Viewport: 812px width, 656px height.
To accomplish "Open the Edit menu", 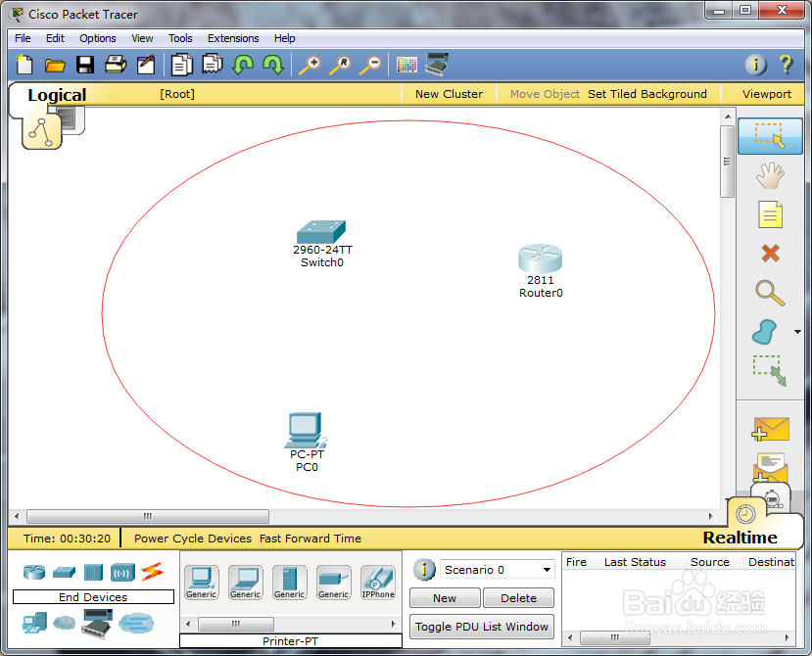I will tap(55, 38).
